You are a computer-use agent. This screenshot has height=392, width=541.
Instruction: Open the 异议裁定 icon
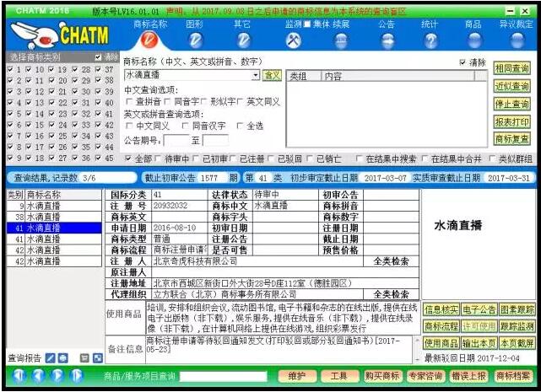point(517,40)
